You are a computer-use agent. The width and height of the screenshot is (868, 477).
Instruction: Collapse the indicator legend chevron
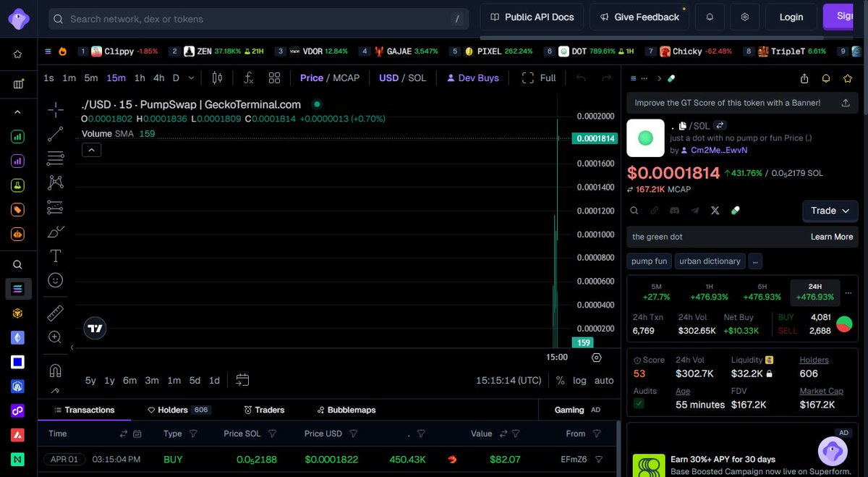click(x=91, y=150)
